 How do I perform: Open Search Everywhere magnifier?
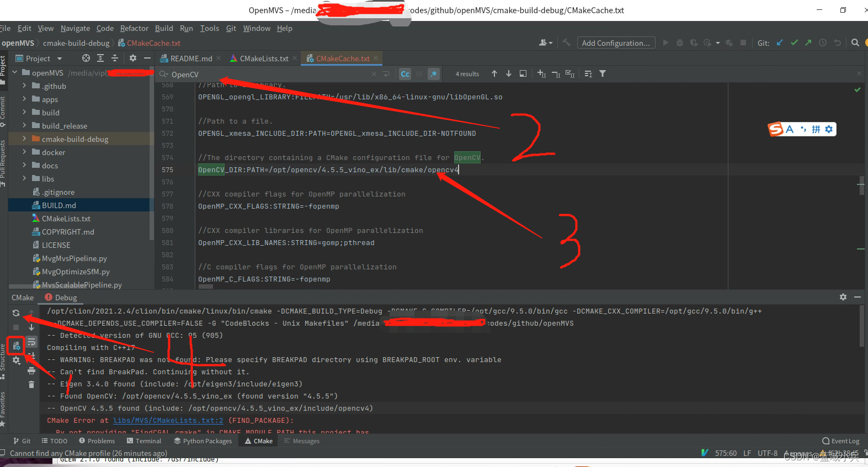coord(855,43)
